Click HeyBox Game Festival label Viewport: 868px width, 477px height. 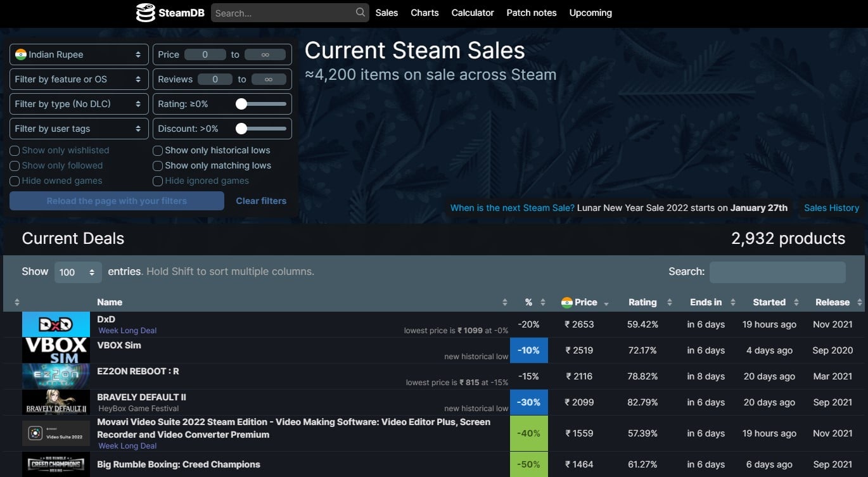click(x=139, y=409)
